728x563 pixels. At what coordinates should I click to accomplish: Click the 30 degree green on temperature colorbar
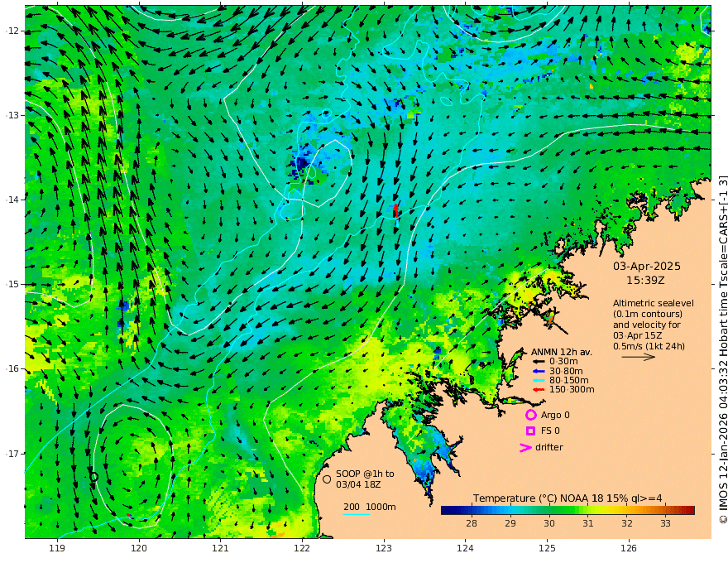(x=549, y=511)
